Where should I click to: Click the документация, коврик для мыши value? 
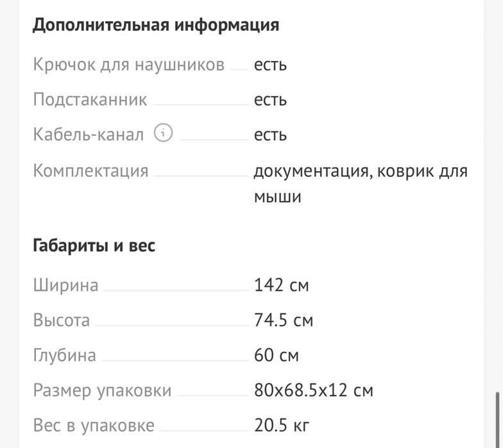(x=360, y=183)
